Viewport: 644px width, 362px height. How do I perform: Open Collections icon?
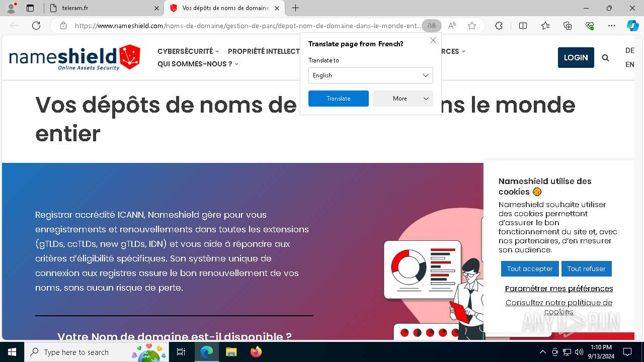point(568,26)
